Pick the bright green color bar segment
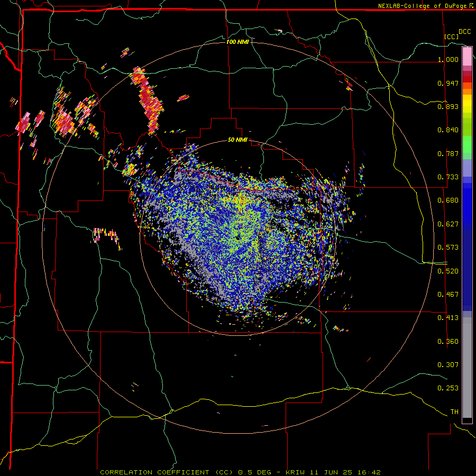The height and width of the screenshot is (476, 476). [467, 144]
